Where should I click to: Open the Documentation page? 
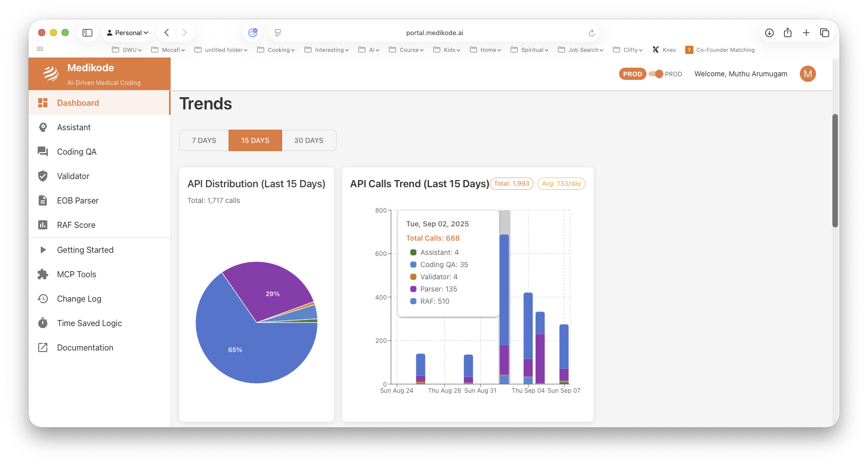tap(85, 347)
